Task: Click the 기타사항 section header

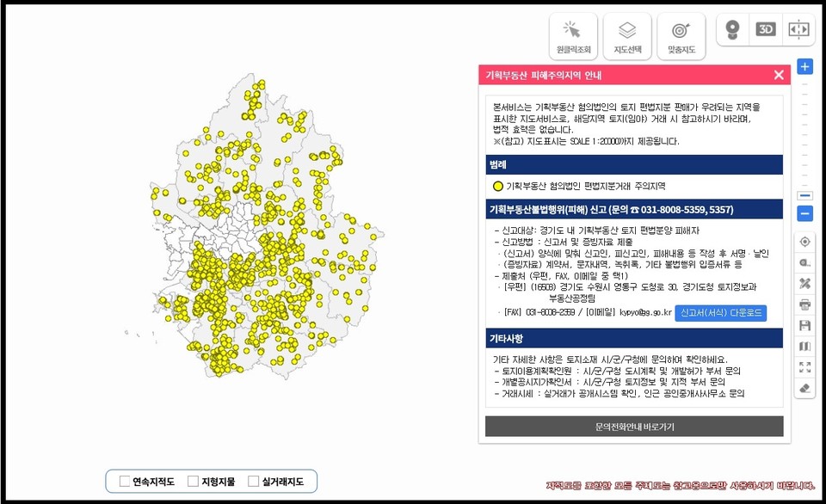Action: [x=634, y=339]
